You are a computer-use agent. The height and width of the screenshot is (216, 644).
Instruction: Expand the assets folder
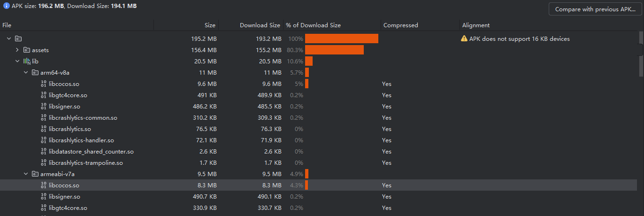[x=17, y=50]
